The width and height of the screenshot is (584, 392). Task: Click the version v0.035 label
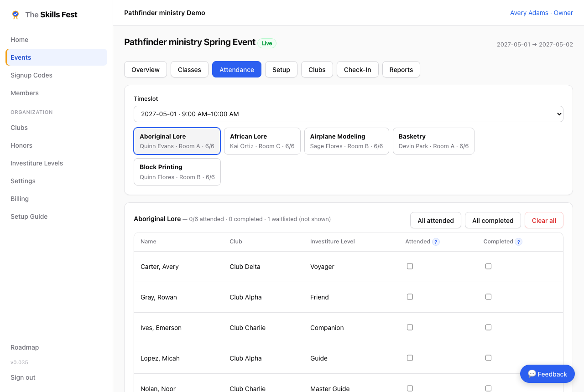[19, 362]
